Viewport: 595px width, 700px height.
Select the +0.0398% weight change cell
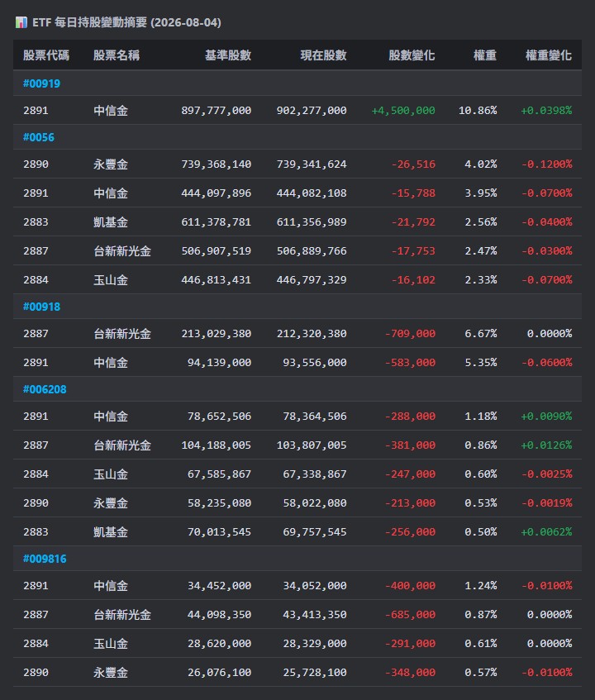coord(546,110)
